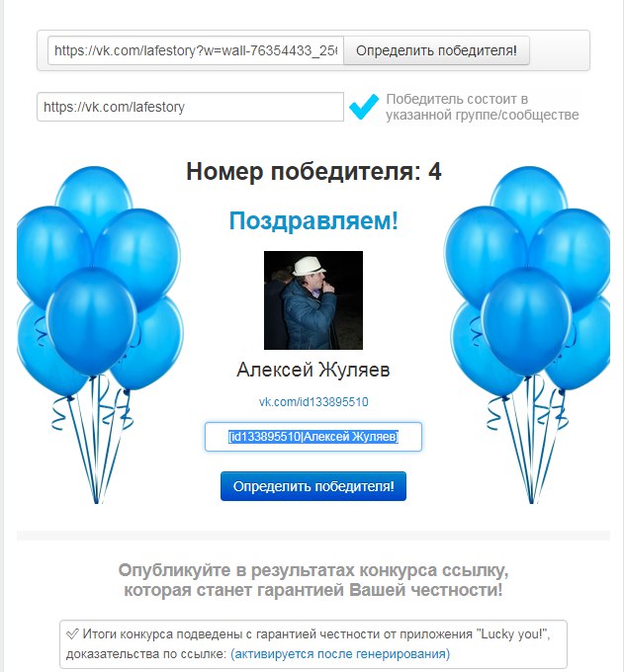Click the small checkmark icon before 'Итоги конкурса'

click(72, 633)
